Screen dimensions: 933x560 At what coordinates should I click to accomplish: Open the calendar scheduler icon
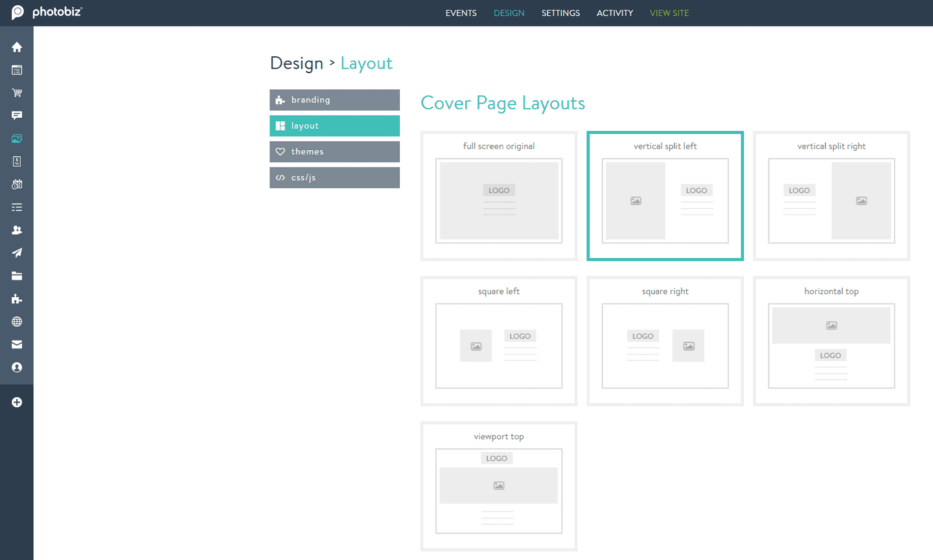click(x=17, y=184)
